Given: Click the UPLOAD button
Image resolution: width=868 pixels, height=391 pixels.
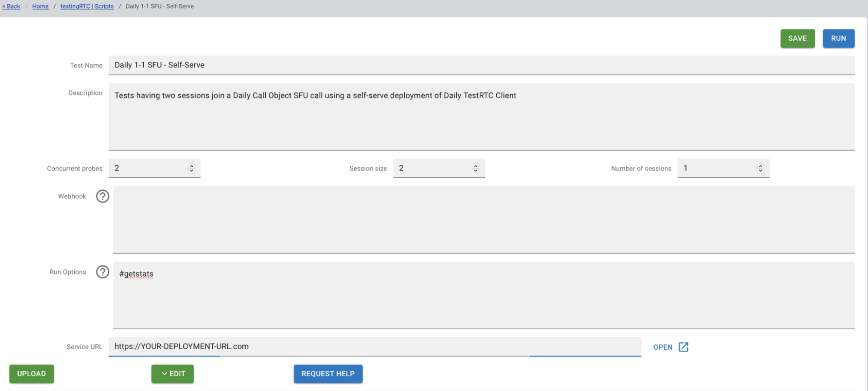Looking at the screenshot, I should tap(31, 374).
